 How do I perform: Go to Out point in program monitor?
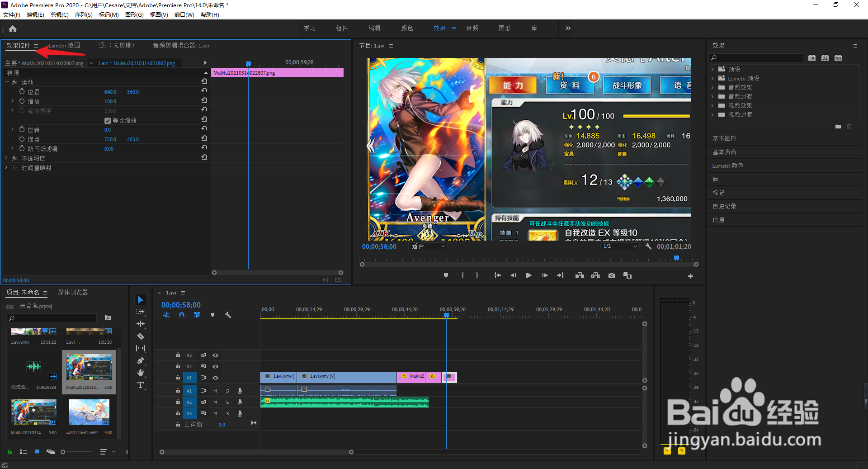[x=560, y=275]
